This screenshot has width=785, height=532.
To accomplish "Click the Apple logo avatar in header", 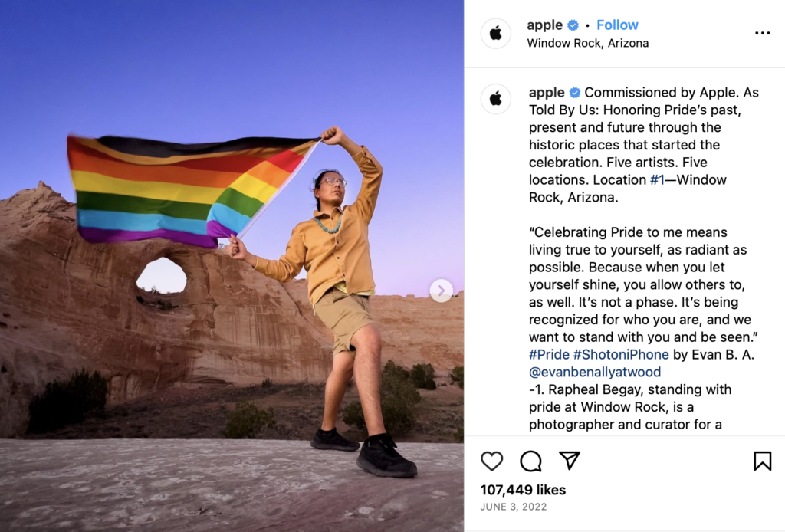I will (496, 34).
